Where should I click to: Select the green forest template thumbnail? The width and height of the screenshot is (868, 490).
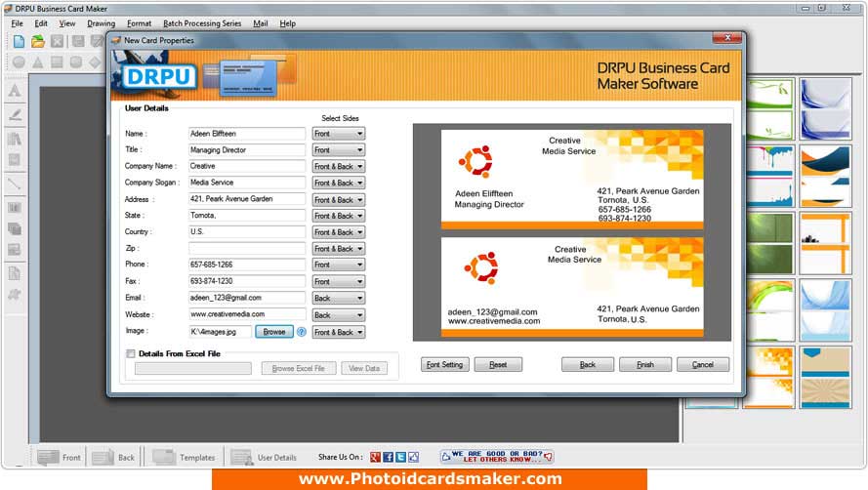click(x=769, y=243)
